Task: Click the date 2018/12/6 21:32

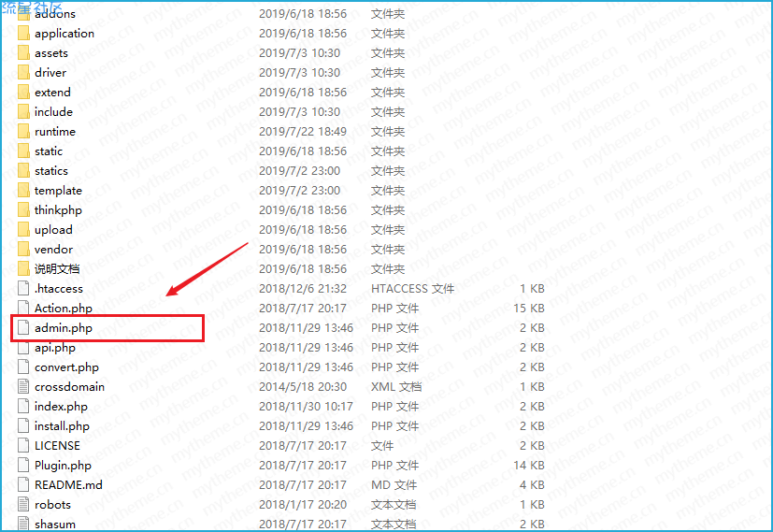Action: pos(303,288)
